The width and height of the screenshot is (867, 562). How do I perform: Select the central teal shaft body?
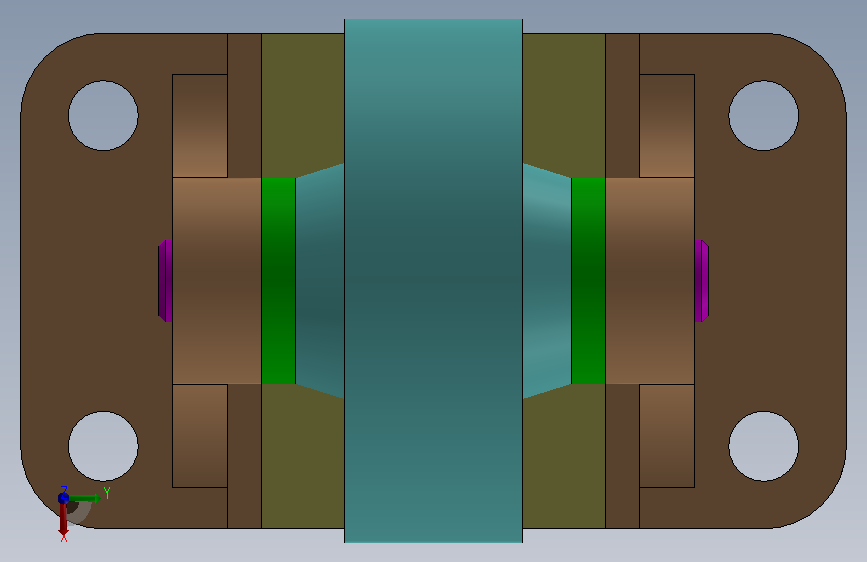[433, 281]
